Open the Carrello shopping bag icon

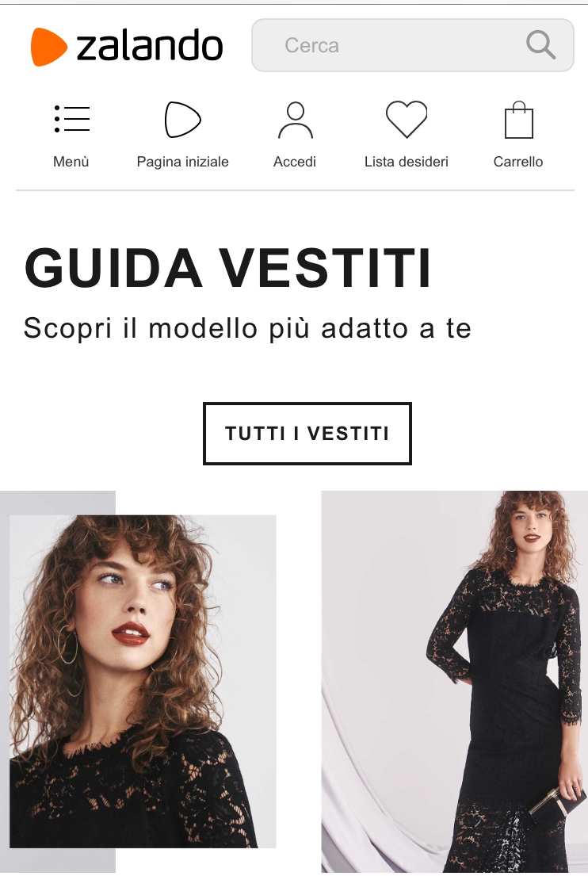[x=519, y=120]
